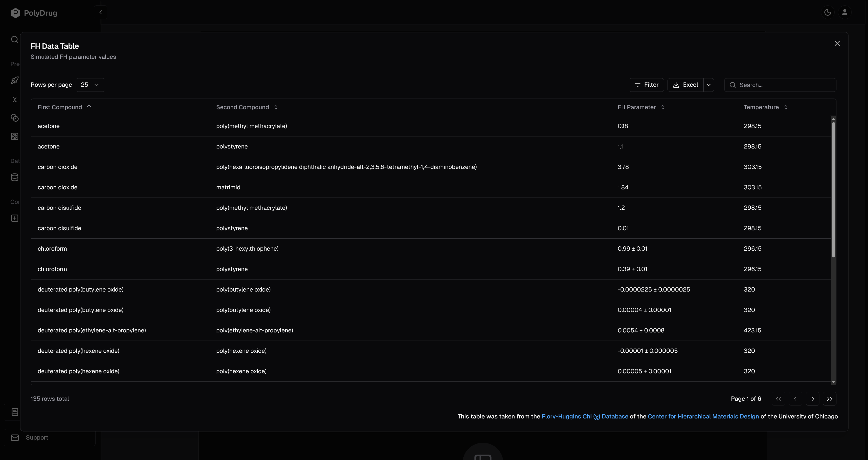Jump to the last page
Screen dimensions: 868x460
829,399
